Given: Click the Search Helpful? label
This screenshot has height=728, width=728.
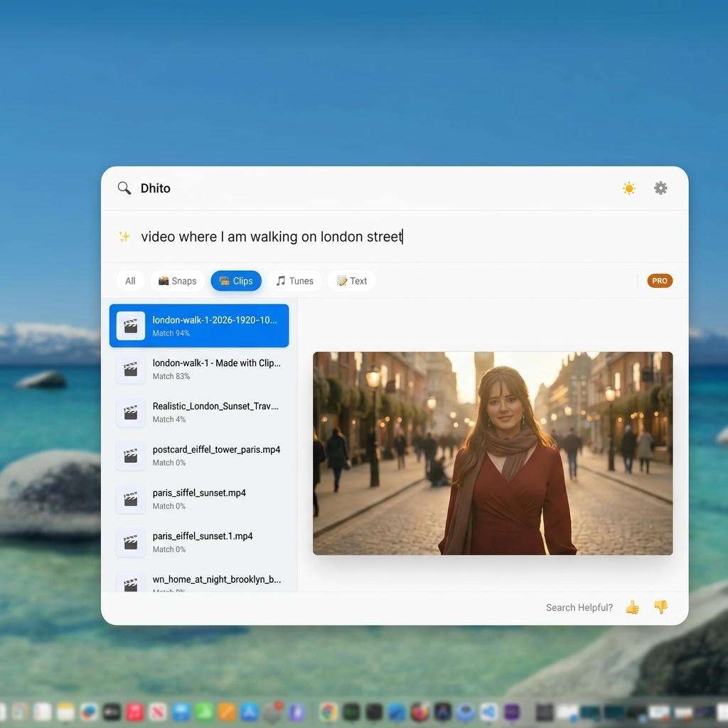Looking at the screenshot, I should pyautogui.click(x=579, y=607).
